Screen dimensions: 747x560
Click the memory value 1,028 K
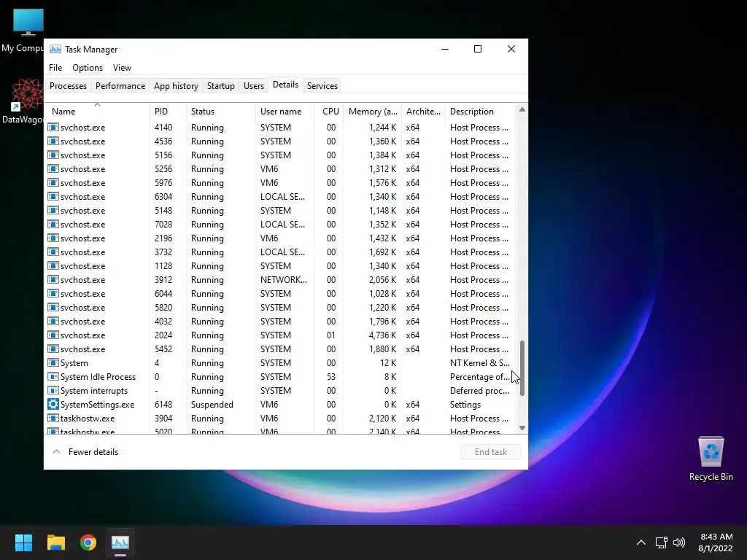tap(382, 293)
